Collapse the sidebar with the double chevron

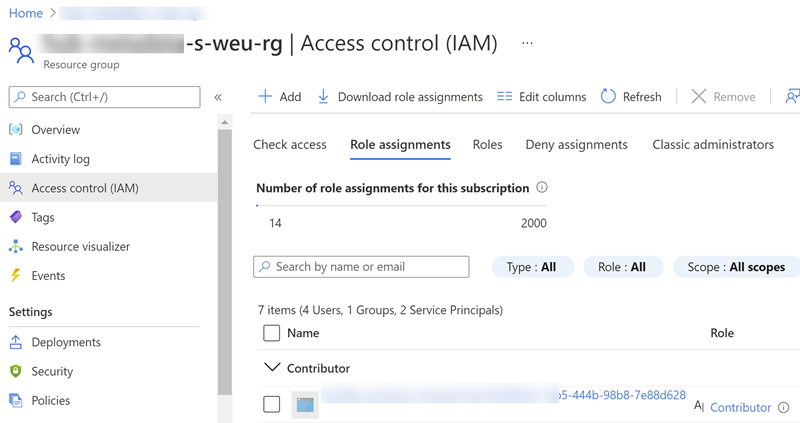(218, 97)
